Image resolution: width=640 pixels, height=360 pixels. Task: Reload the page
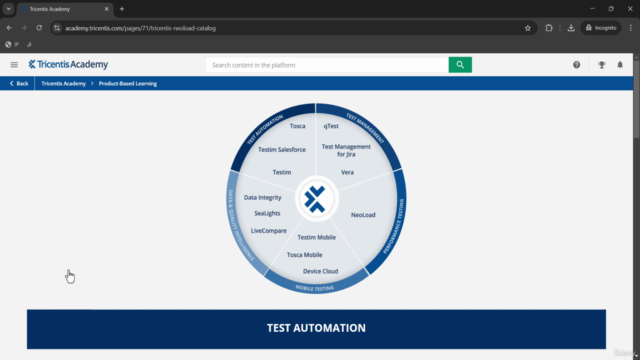(39, 28)
